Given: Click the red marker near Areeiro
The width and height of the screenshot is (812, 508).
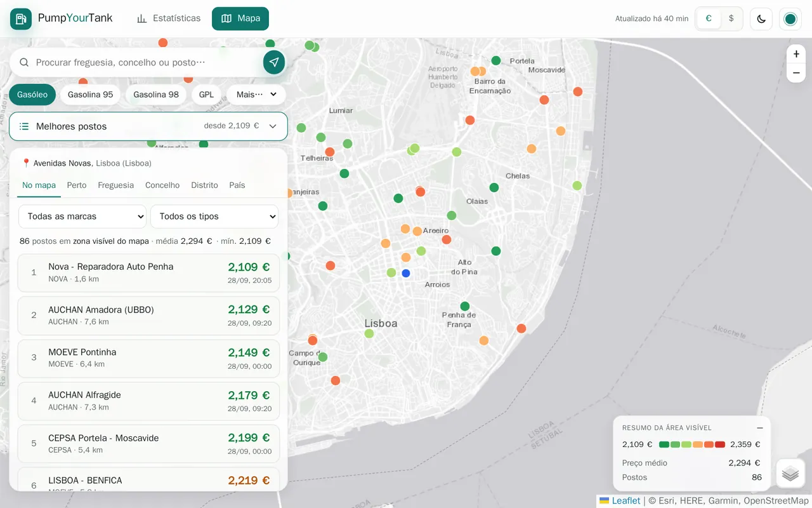Looking at the screenshot, I should point(447,239).
